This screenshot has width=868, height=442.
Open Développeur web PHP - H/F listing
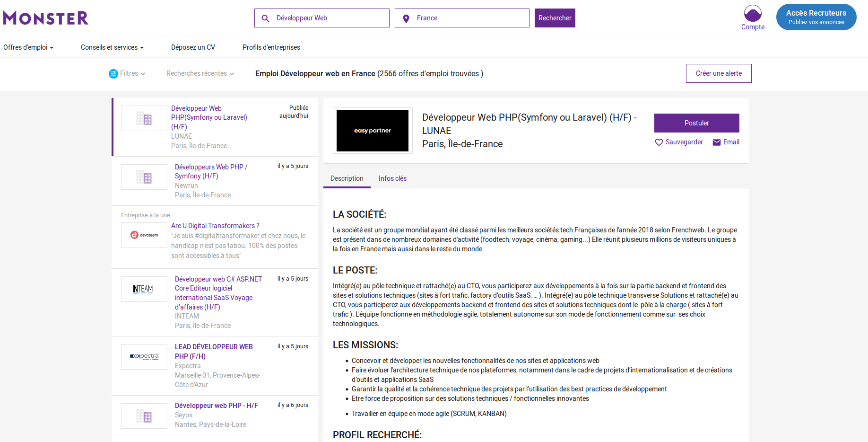point(217,406)
